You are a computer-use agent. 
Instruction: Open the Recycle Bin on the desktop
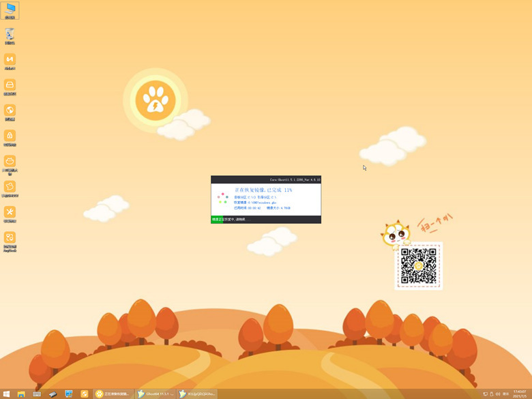pyautogui.click(x=10, y=35)
